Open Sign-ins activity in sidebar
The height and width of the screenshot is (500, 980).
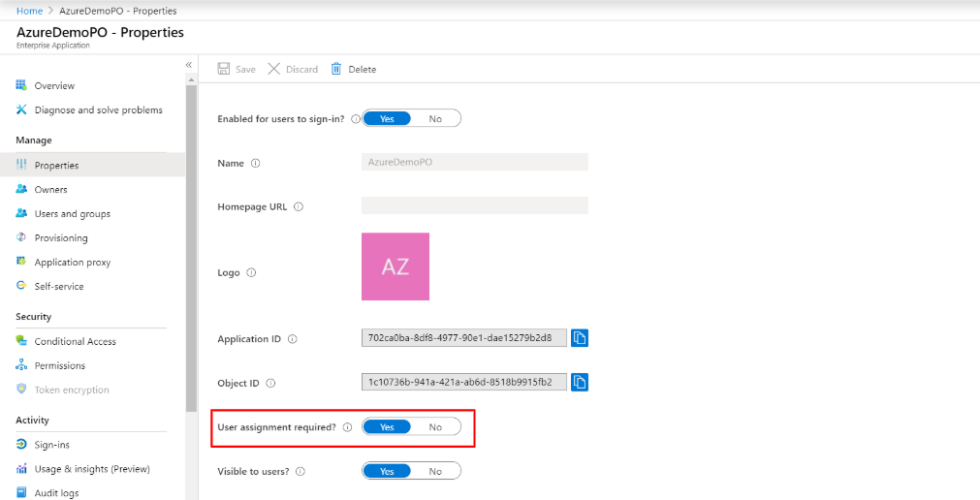coord(51,445)
